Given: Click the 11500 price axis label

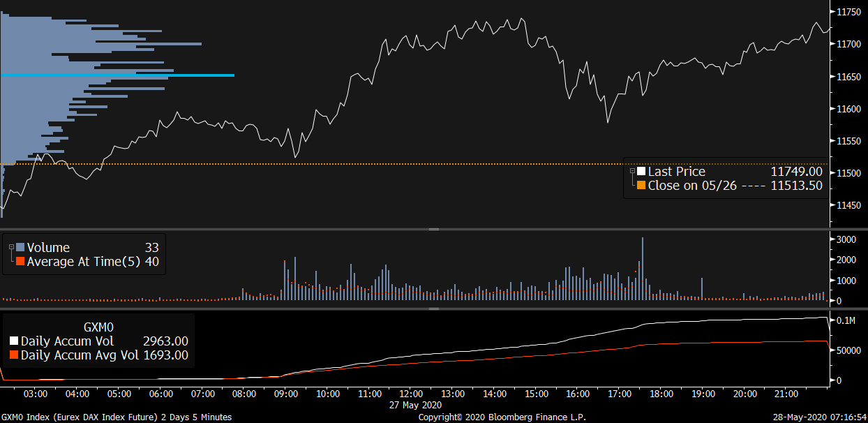Looking at the screenshot, I should point(848,174).
